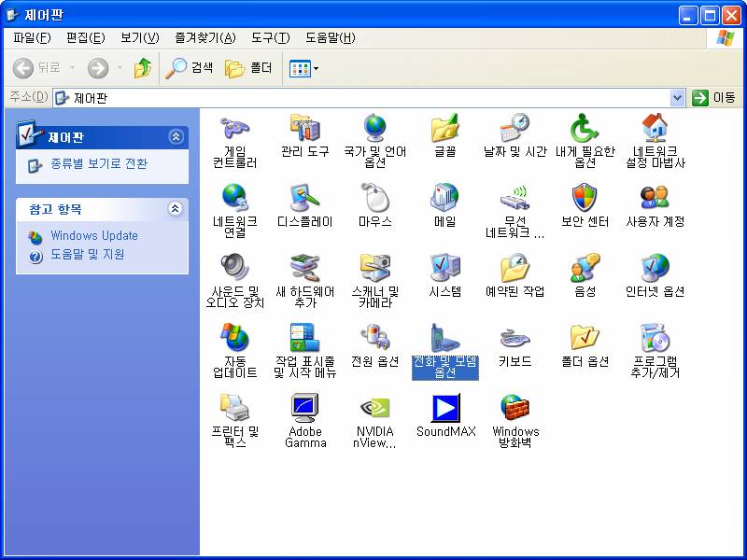Click the 주소 address bar field

(364, 97)
